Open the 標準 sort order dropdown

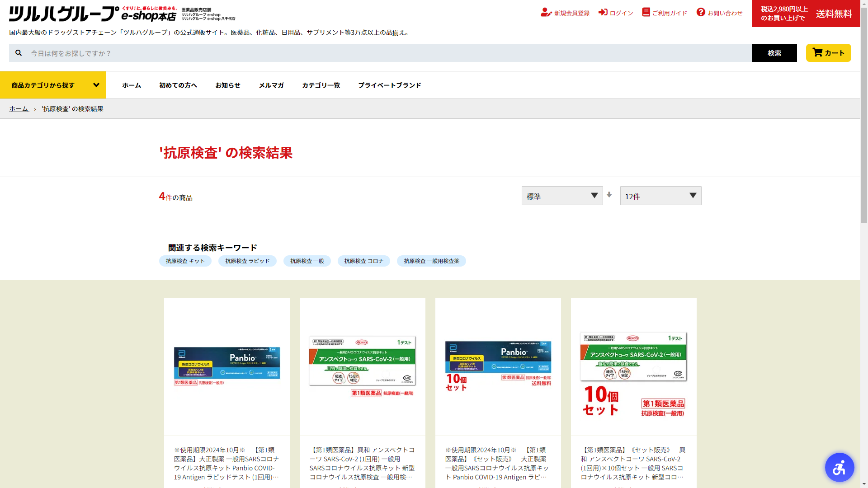[x=562, y=196]
